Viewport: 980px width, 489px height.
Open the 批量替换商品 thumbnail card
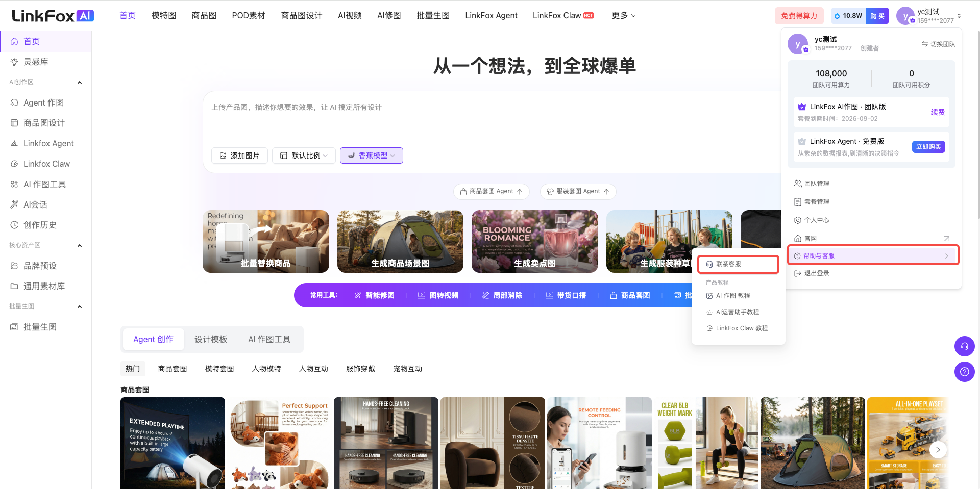[266, 241]
